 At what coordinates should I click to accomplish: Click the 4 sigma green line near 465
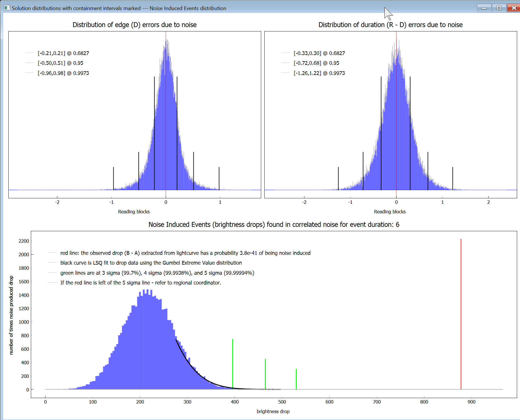tap(265, 374)
